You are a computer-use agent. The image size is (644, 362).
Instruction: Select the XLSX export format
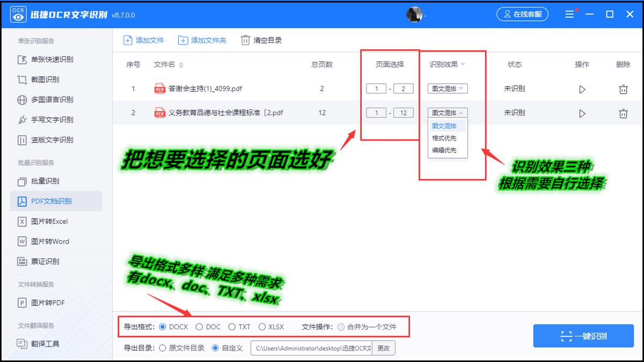coord(263,326)
